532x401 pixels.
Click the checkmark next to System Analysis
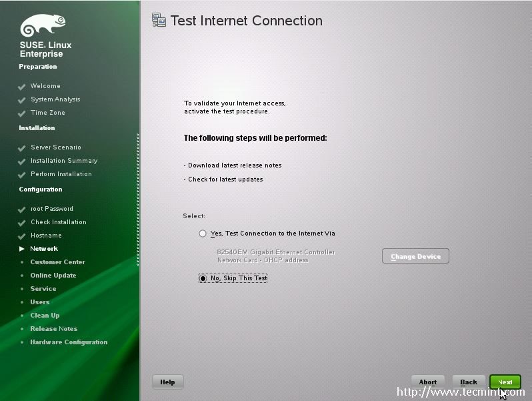tap(22, 100)
